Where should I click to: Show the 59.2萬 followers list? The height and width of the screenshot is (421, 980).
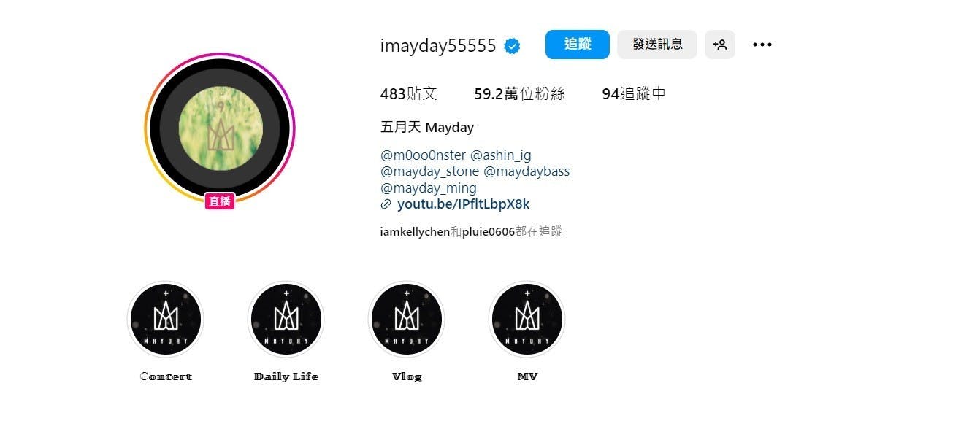[x=519, y=94]
